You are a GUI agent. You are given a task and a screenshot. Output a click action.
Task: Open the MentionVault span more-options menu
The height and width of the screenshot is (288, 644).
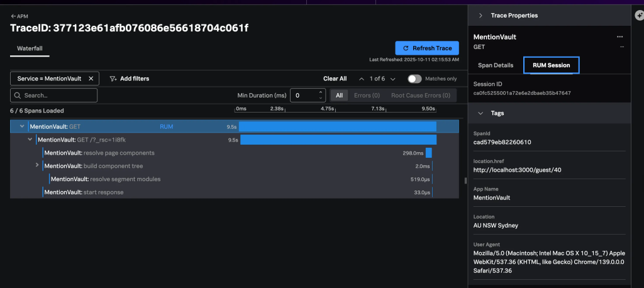(620, 37)
